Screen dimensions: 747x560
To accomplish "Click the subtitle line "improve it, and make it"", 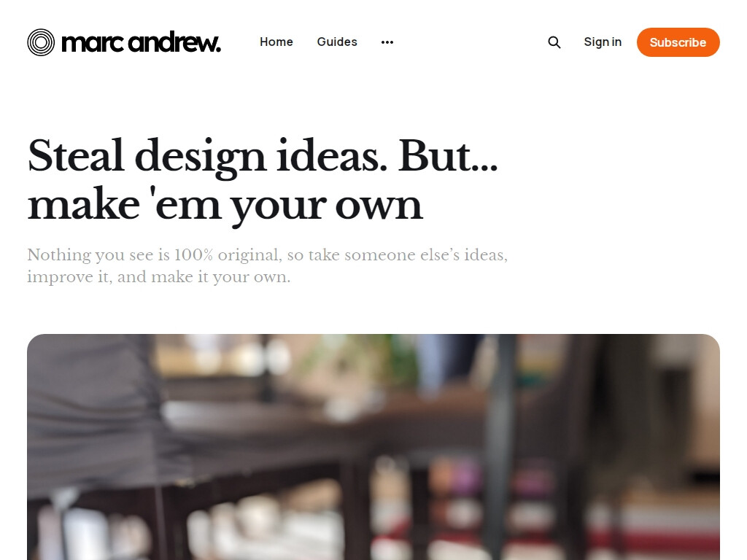I will (158, 277).
